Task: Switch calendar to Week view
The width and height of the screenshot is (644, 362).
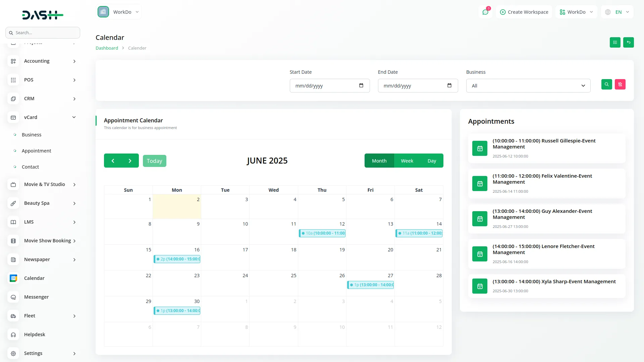Action: [x=407, y=161]
